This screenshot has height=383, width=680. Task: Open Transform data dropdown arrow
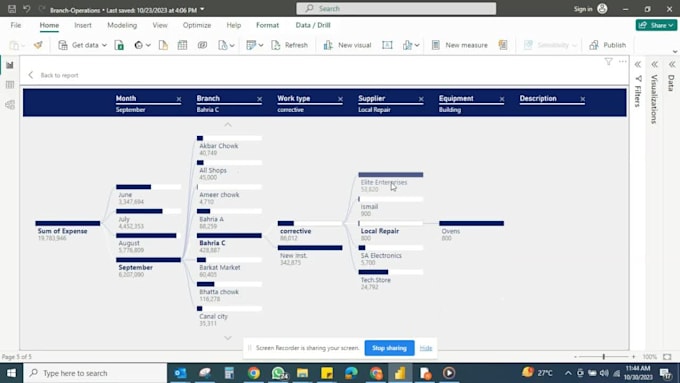[261, 45]
